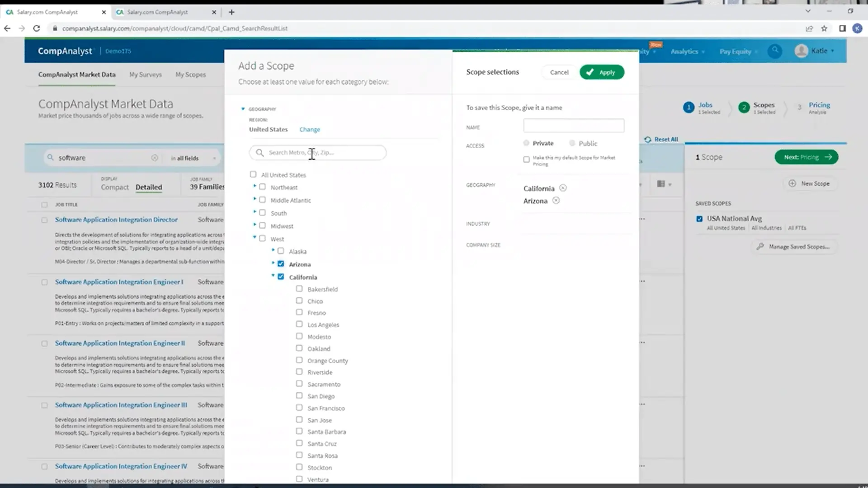Uncheck the Arizona checkbox
This screenshot has width=868, height=488.
pos(281,263)
